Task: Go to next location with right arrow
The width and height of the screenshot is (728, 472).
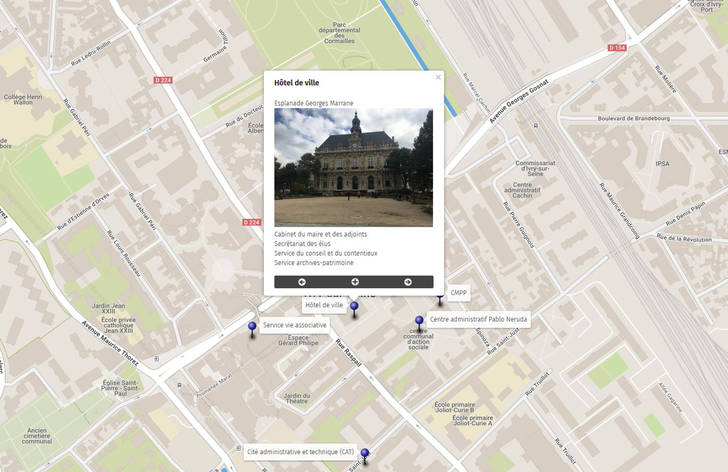Action: click(x=408, y=282)
